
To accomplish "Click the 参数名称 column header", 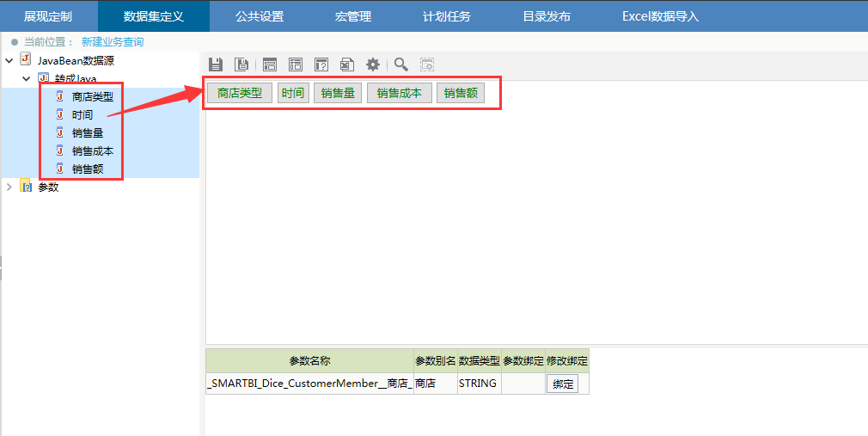I will click(x=309, y=360).
